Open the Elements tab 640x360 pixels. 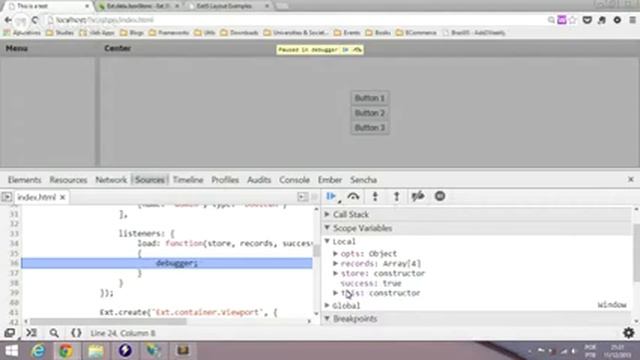[24, 180]
